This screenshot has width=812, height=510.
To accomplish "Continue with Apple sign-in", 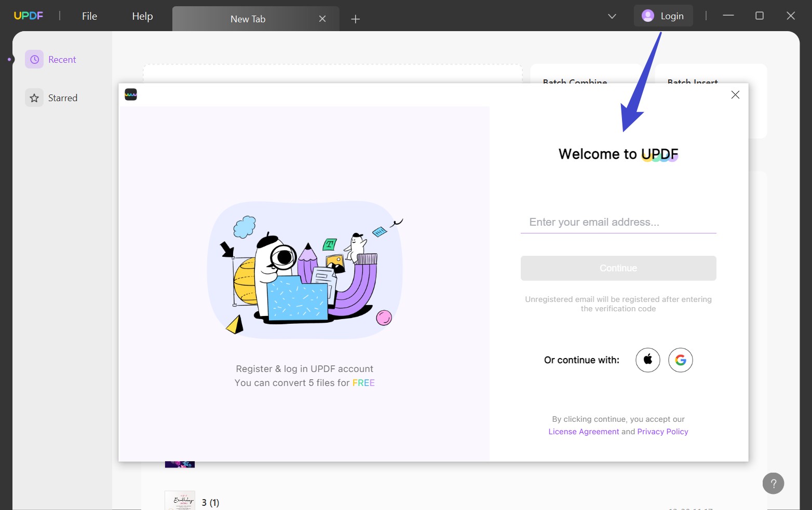I will click(x=647, y=360).
